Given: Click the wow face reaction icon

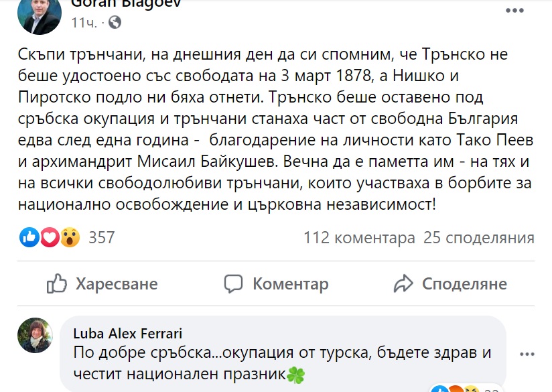Looking at the screenshot, I should (x=70, y=237).
